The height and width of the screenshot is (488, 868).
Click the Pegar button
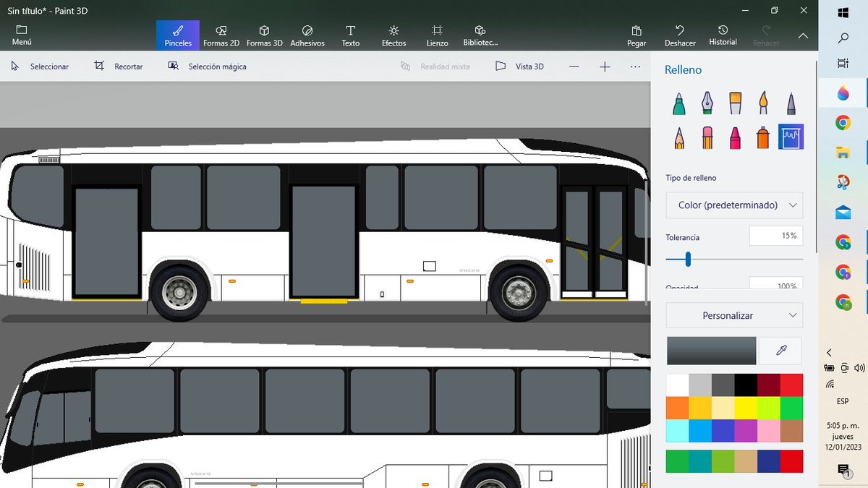point(637,35)
